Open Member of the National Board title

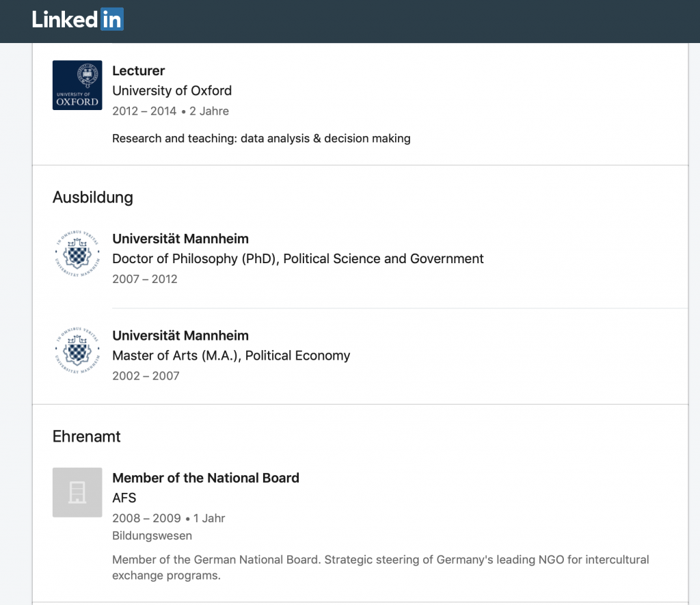[206, 479]
